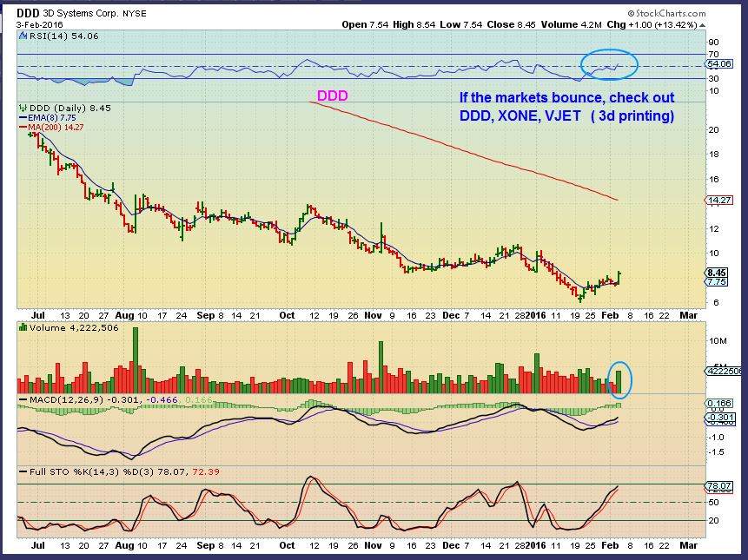Image resolution: width=748 pixels, height=560 pixels.
Task: Click the 6 level on the price axis
Action: pos(716,303)
